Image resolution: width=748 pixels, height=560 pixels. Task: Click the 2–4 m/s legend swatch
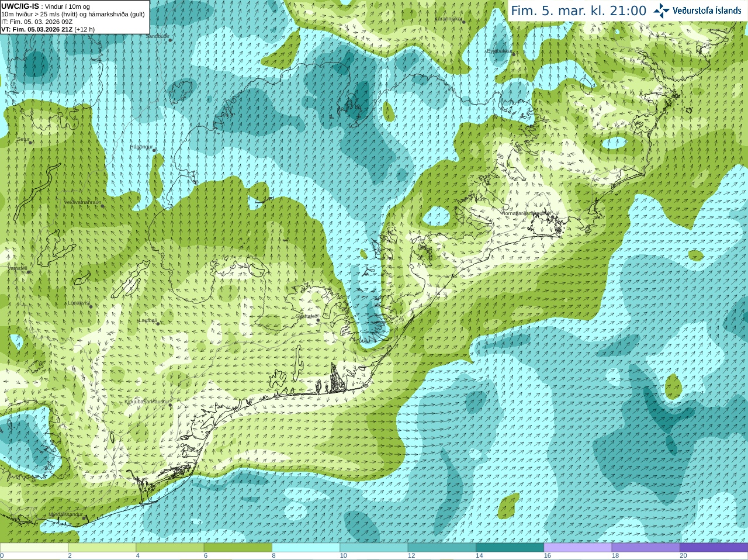tap(102, 548)
